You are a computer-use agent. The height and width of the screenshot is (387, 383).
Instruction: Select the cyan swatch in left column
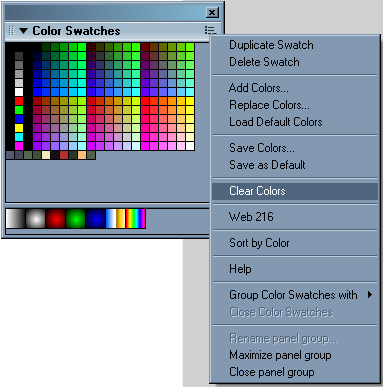pyautogui.click(x=19, y=137)
